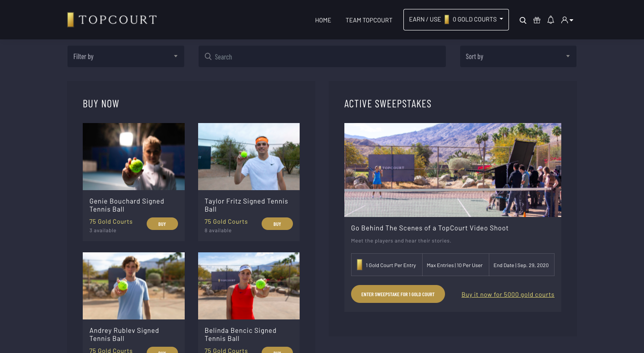Focus the Search input field
This screenshot has width=644, height=353.
click(322, 56)
